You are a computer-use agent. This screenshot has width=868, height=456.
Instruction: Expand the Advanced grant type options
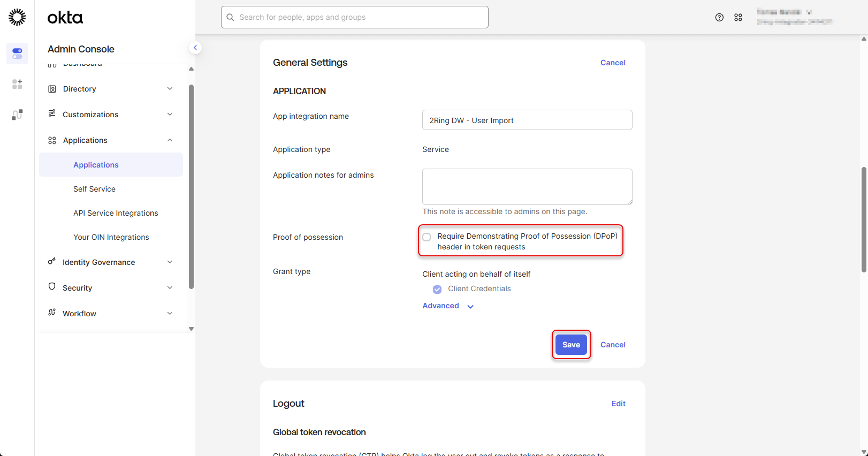point(447,306)
